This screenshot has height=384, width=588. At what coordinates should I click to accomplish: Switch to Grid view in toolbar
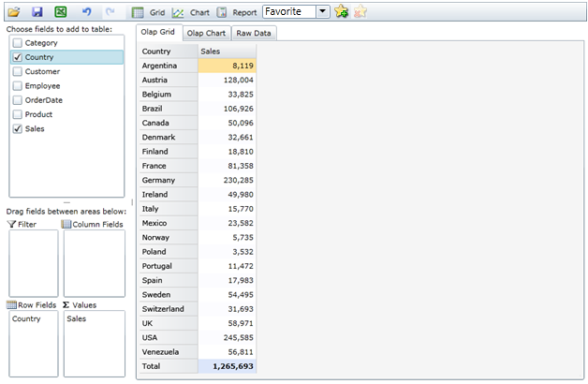tap(148, 13)
